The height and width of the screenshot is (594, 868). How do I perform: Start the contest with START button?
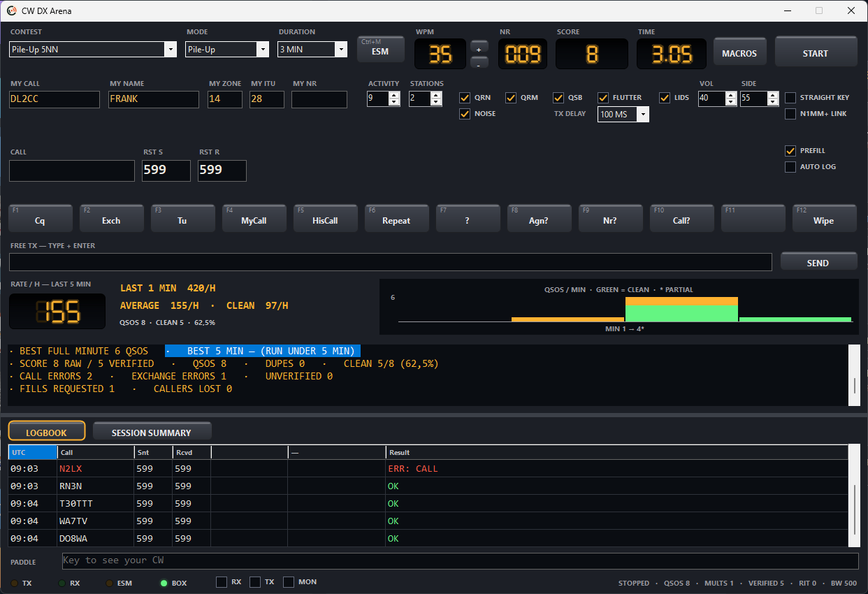(x=816, y=52)
